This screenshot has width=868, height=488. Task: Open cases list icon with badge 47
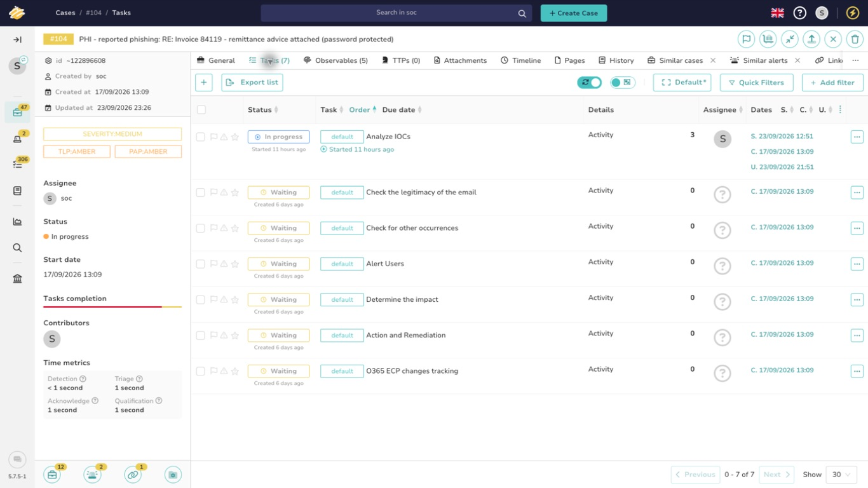pos(17,112)
